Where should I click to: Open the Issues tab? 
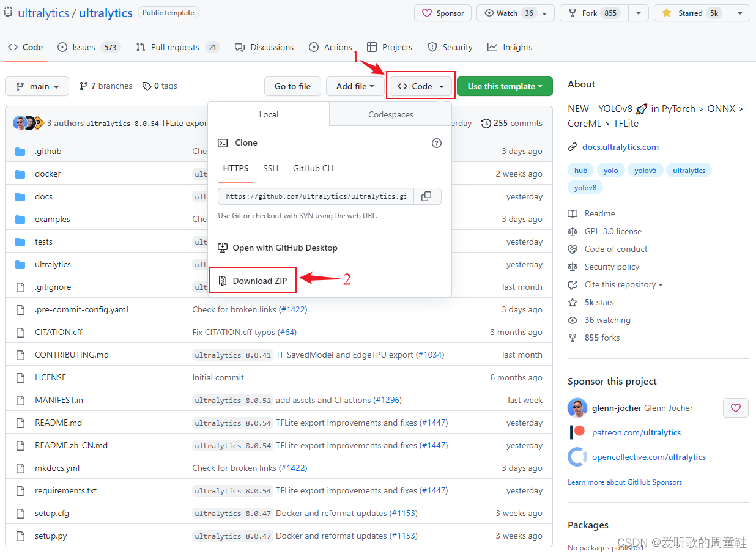pos(89,47)
